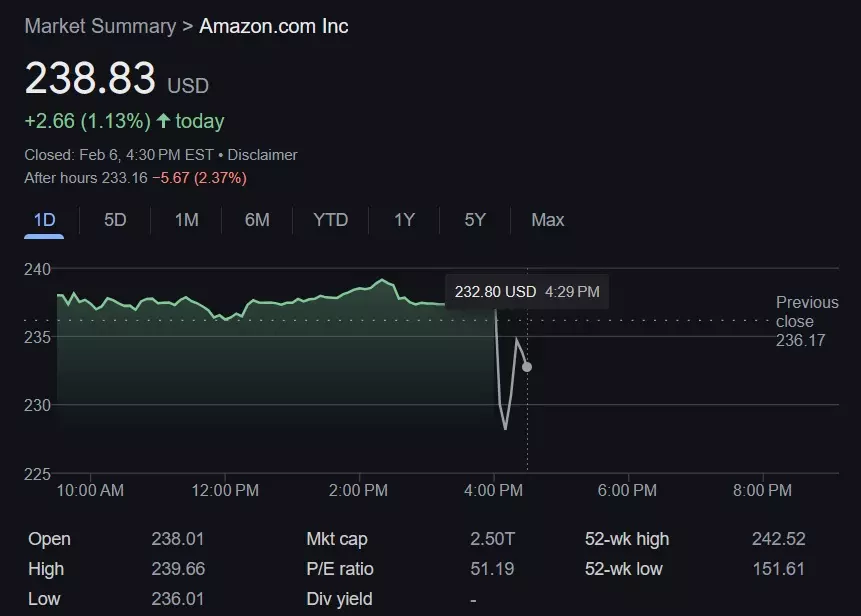Click the chart data point marker dot
This screenshot has width=861, height=616.
(x=527, y=367)
